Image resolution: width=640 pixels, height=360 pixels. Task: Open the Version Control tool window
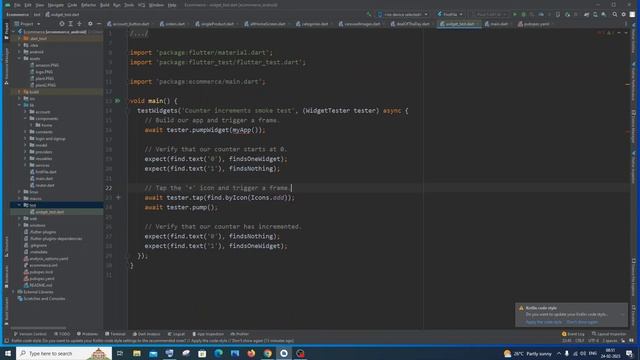pyautogui.click(x=30, y=334)
